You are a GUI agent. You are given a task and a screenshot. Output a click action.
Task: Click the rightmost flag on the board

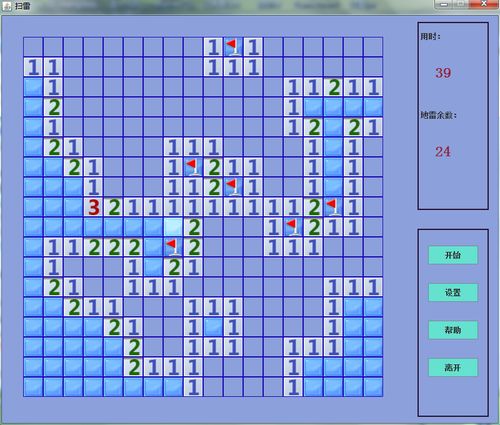333,207
